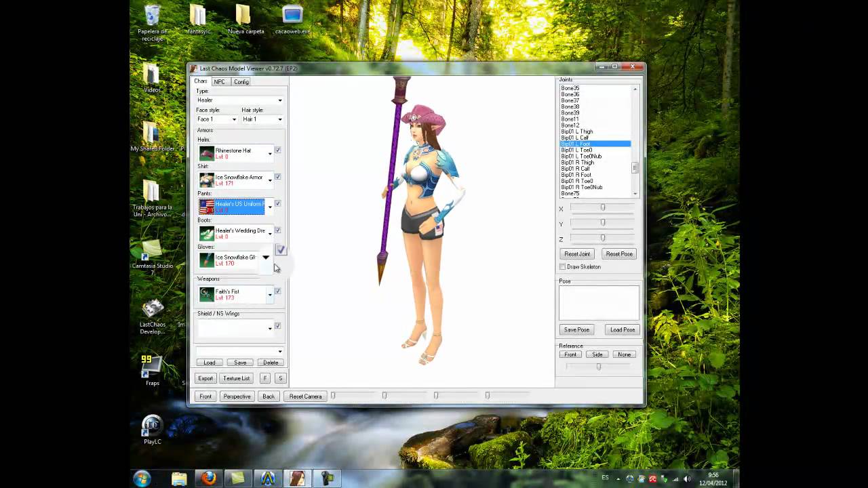
Task: Expand the Pants item dropdown arrow
Action: point(270,207)
